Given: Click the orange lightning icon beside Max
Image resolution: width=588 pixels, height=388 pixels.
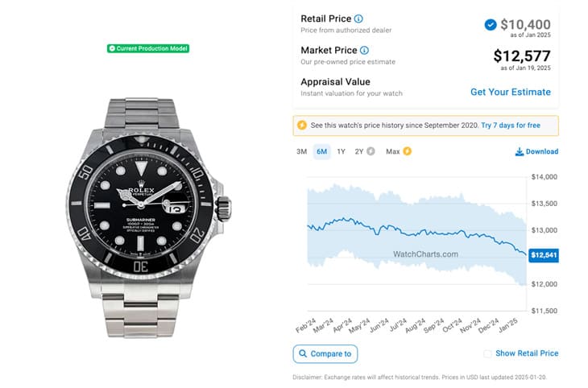Looking at the screenshot, I should pyautogui.click(x=407, y=151).
